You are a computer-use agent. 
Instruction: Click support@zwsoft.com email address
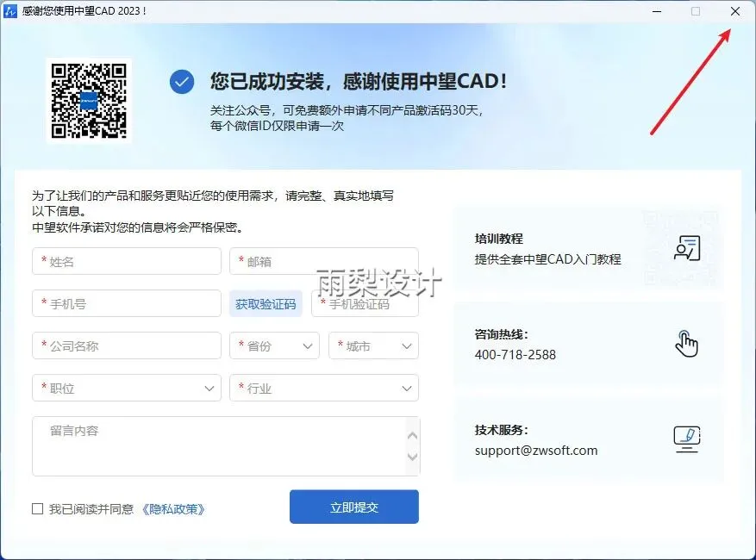(536, 451)
